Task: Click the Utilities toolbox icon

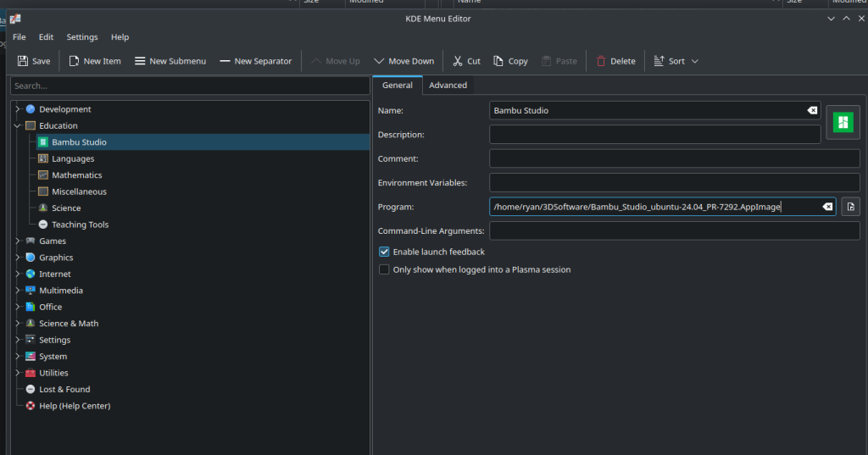Action: (31, 373)
